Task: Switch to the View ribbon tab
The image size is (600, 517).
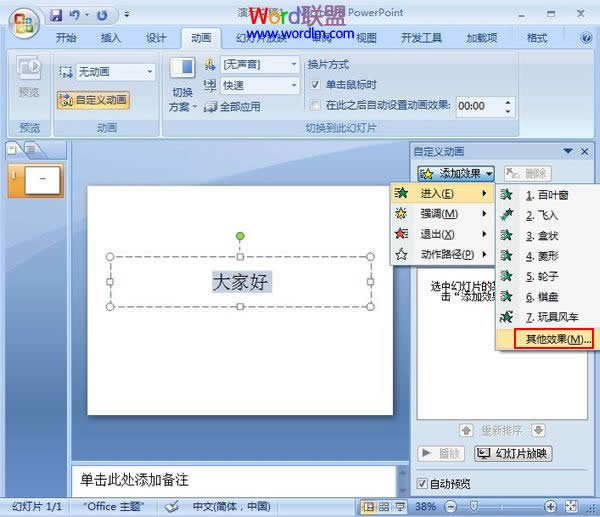Action: 367,38
